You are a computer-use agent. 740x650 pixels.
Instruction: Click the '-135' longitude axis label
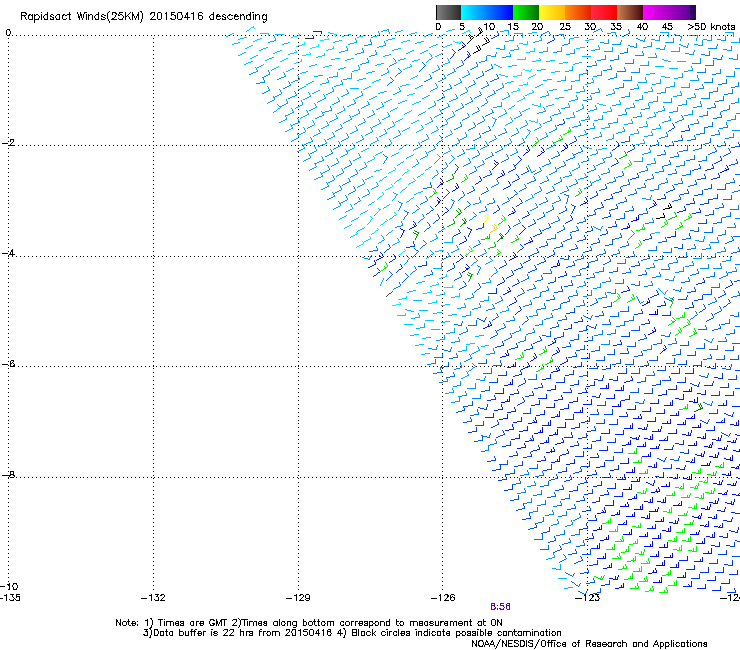(x=10, y=598)
